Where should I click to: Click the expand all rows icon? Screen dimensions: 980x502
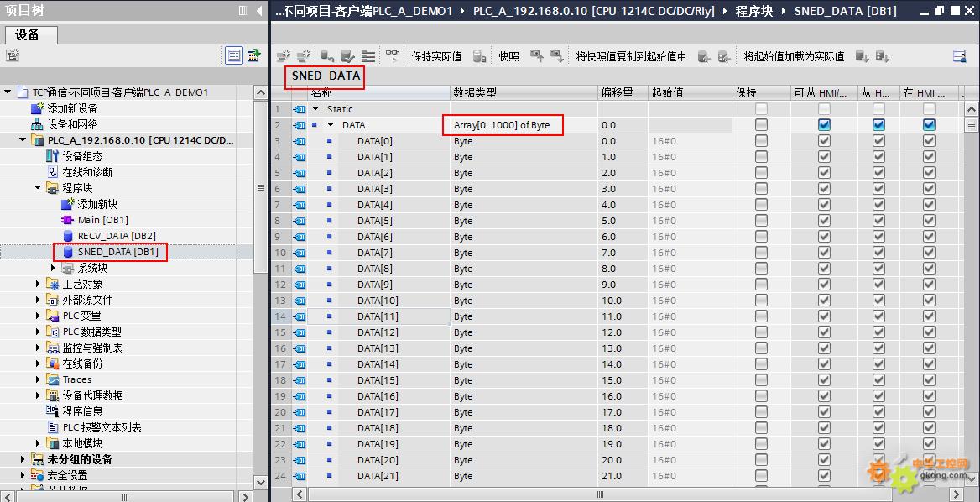tap(368, 56)
